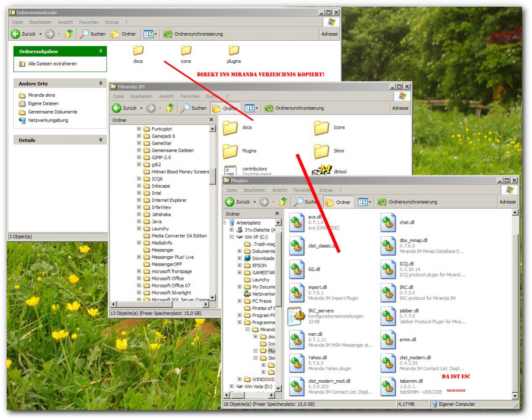The image size is (532, 420).
Task: Expand GIMP-2.0 folder in tree
Action: pos(139,158)
